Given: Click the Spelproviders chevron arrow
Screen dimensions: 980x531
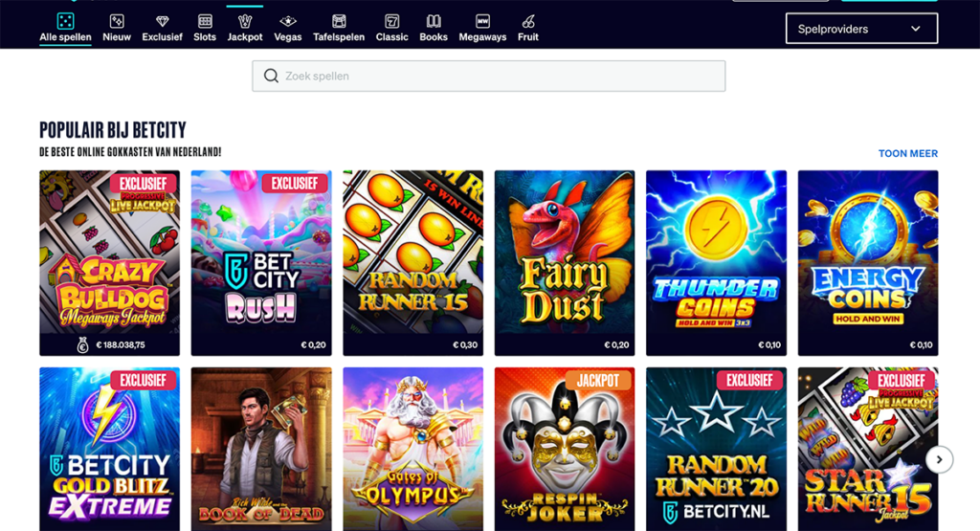Looking at the screenshot, I should [916, 29].
